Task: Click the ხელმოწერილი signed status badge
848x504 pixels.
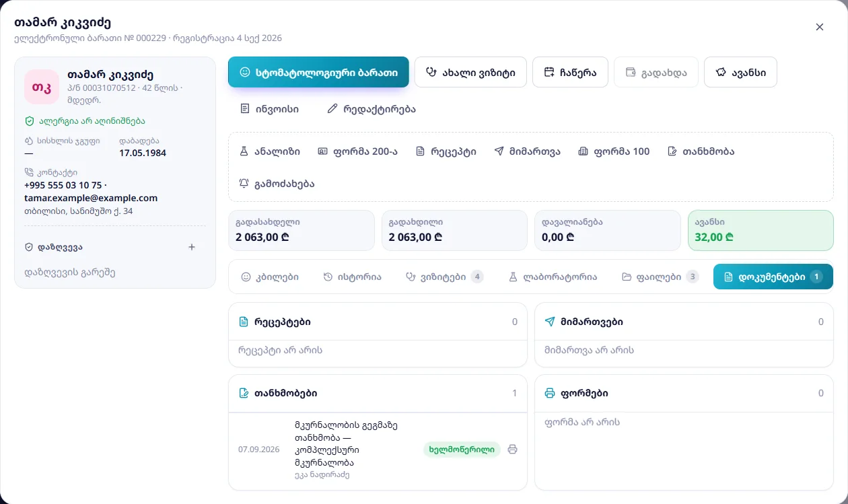Action: pos(462,449)
